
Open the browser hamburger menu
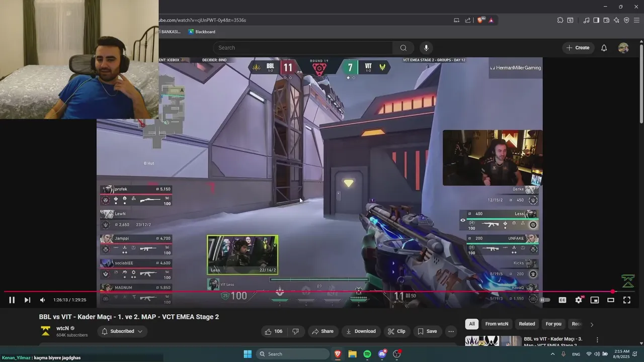637,20
